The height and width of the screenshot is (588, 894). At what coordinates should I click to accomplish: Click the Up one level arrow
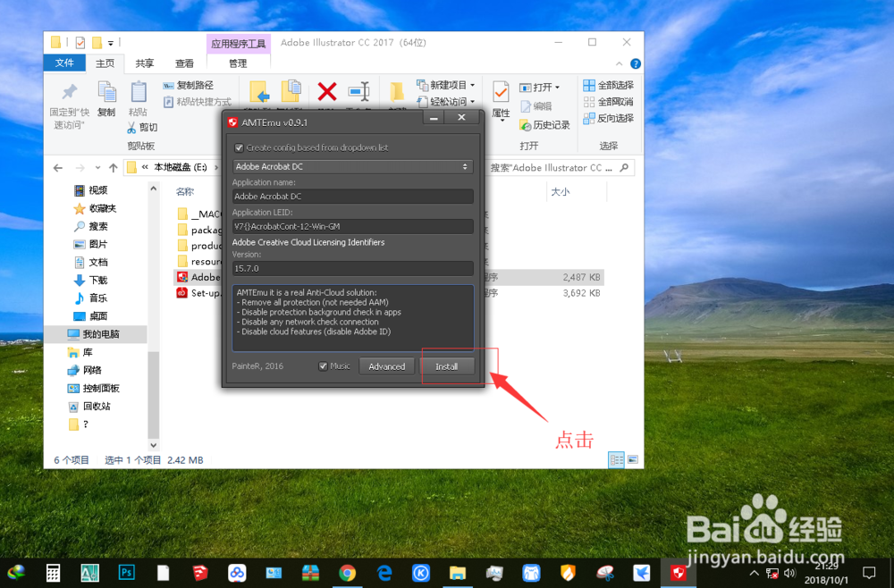[113, 167]
